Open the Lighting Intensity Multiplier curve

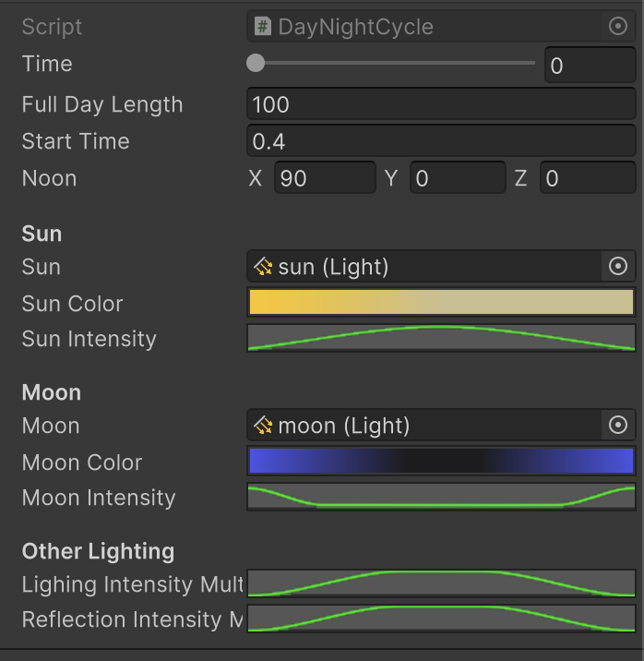coord(441,583)
